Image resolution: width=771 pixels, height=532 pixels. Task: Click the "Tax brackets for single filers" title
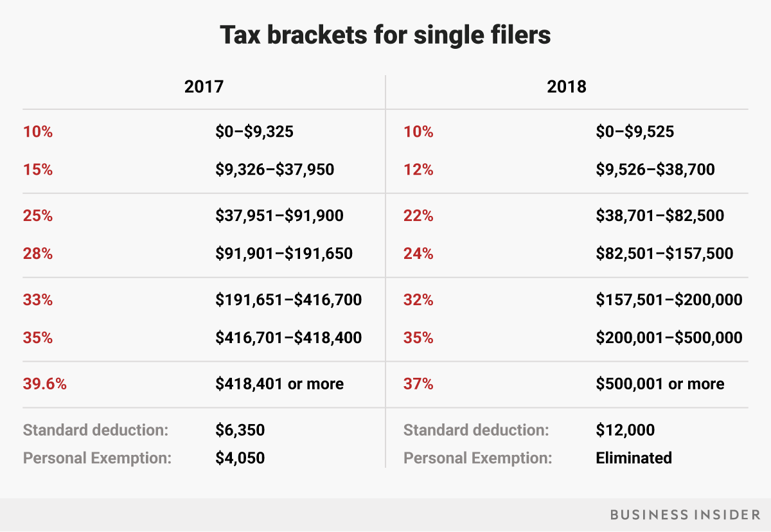click(x=385, y=35)
